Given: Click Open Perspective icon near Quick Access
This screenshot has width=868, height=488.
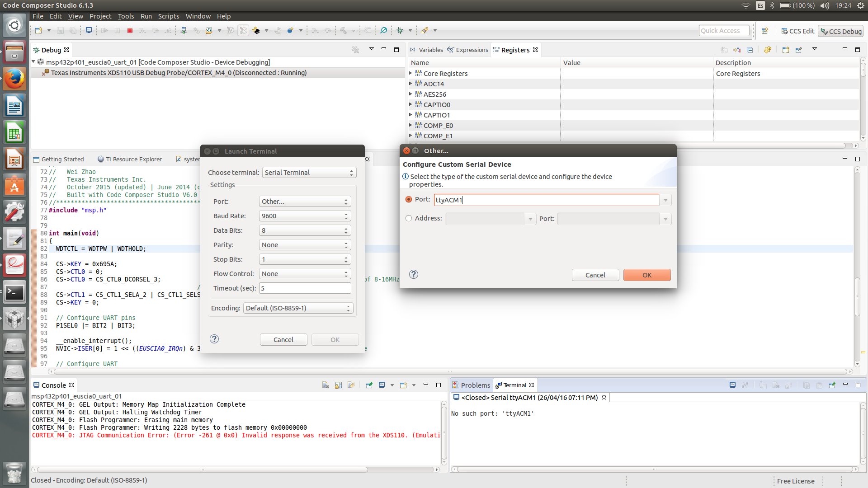Looking at the screenshot, I should [765, 31].
